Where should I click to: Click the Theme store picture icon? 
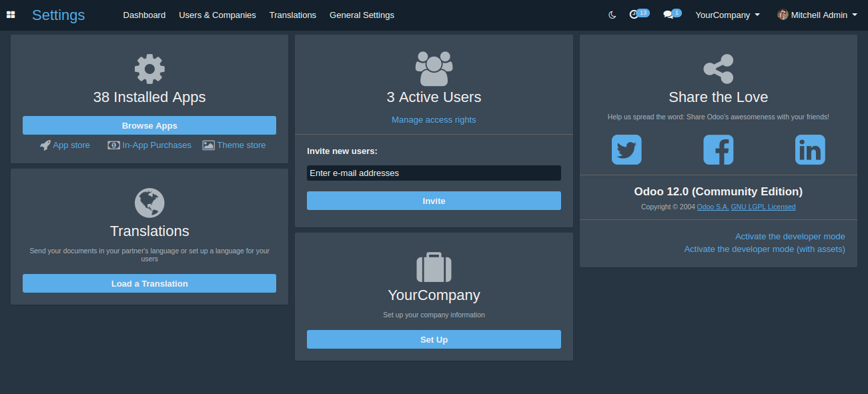tap(209, 145)
